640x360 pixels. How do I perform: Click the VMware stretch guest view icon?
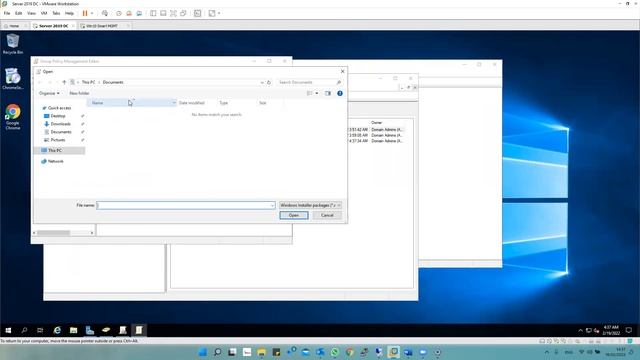pyautogui.click(x=212, y=13)
